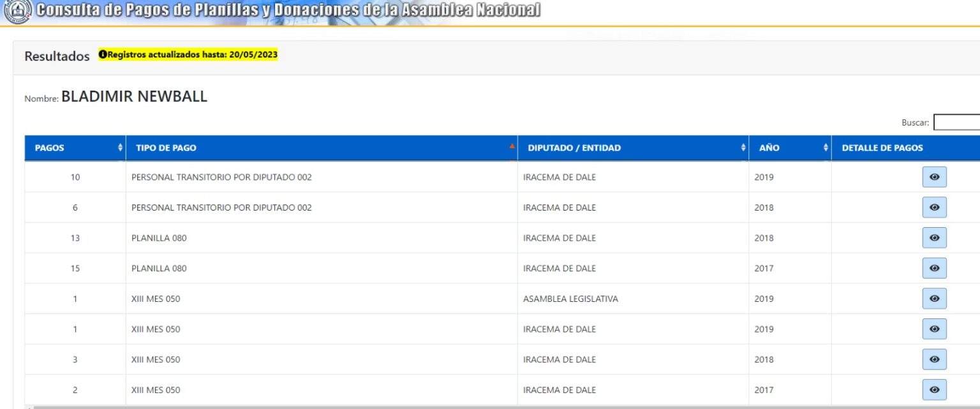
Task: Show details for Planilla 080 year 2017
Action: coord(934,268)
